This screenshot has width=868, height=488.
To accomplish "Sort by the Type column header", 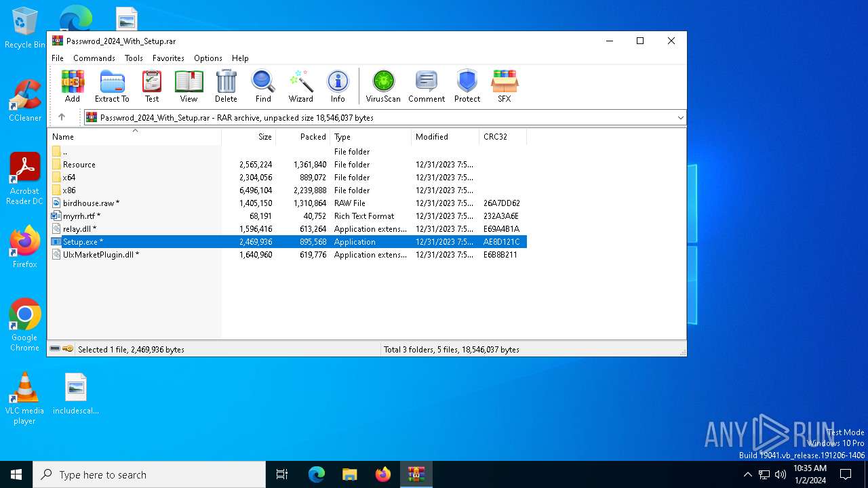I will pyautogui.click(x=371, y=137).
